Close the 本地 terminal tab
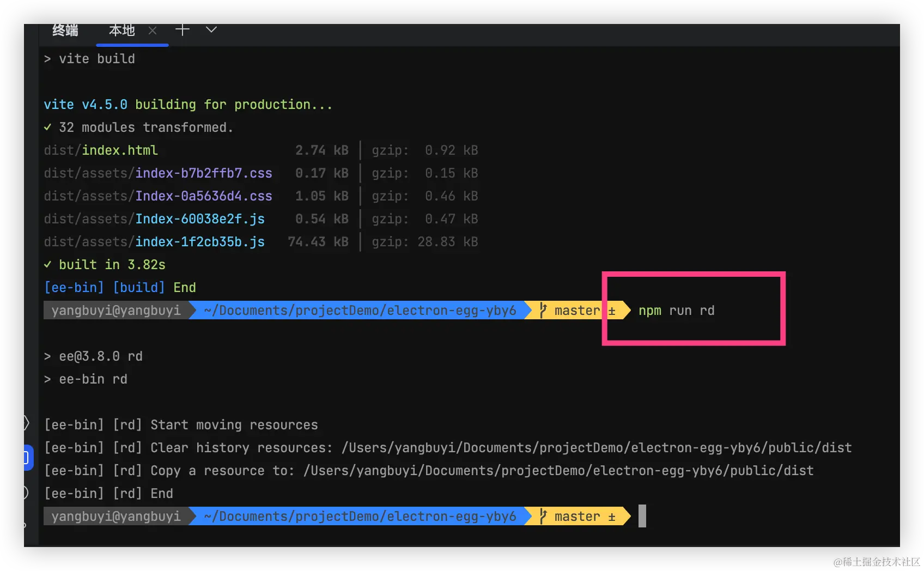 pyautogui.click(x=153, y=31)
